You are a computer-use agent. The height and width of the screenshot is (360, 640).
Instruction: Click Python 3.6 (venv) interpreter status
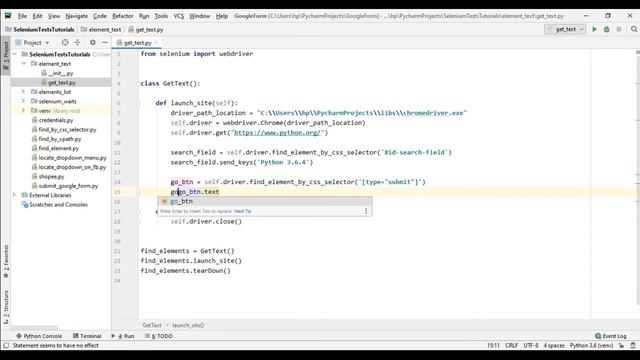point(591,346)
